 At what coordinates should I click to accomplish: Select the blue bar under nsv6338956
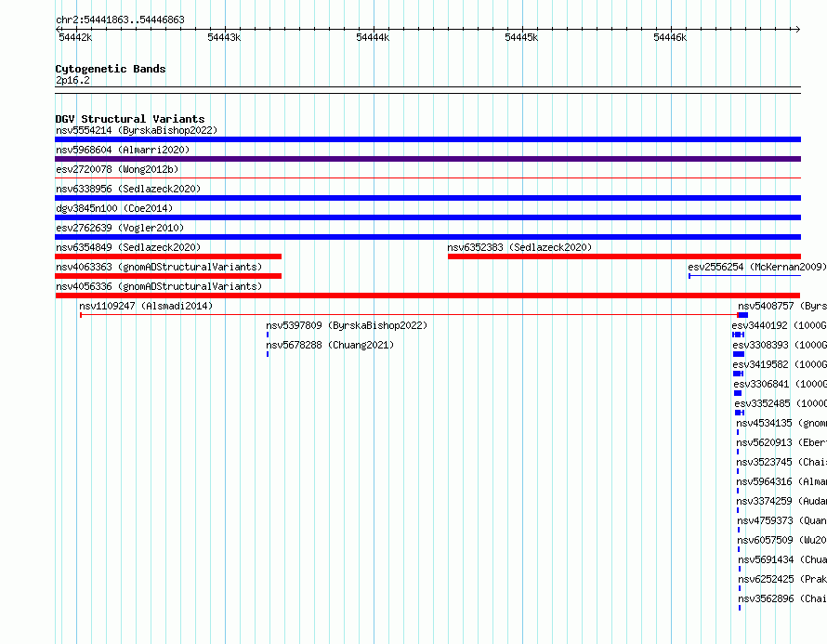427,198
